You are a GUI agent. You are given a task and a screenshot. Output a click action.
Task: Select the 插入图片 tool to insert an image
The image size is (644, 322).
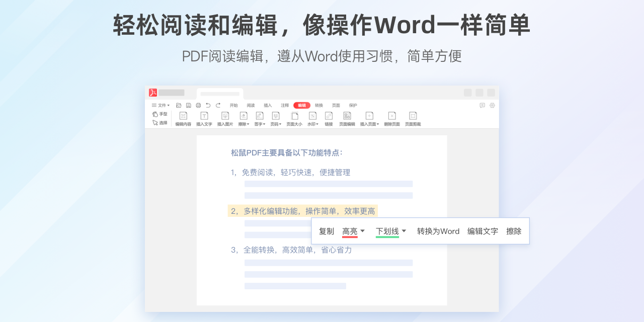coord(225,116)
